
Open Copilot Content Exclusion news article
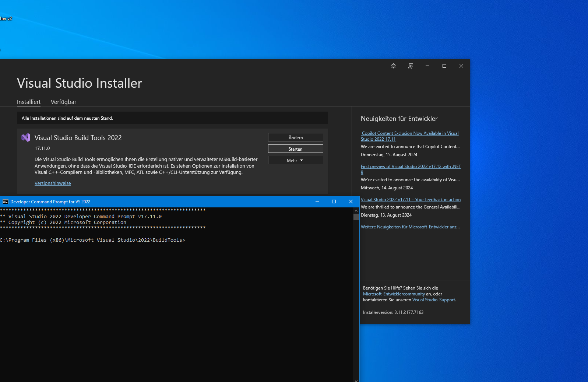(x=410, y=136)
